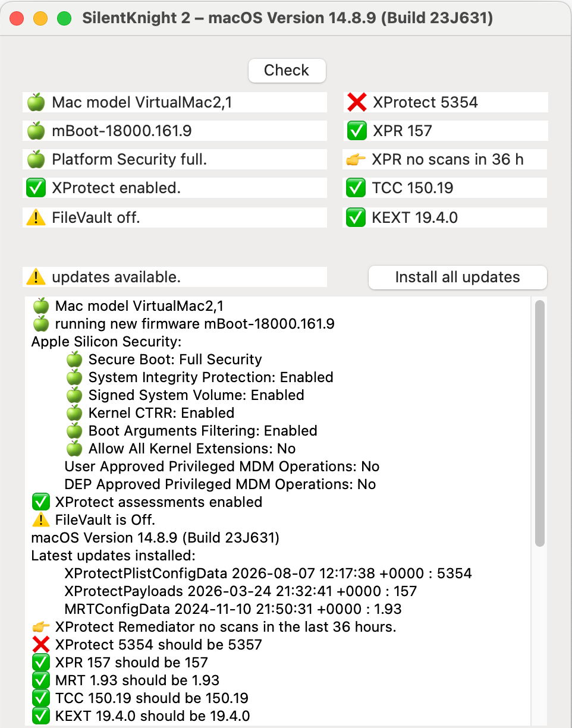Click the window title SilentKnight 2
The height and width of the screenshot is (728, 572).
coord(288,18)
